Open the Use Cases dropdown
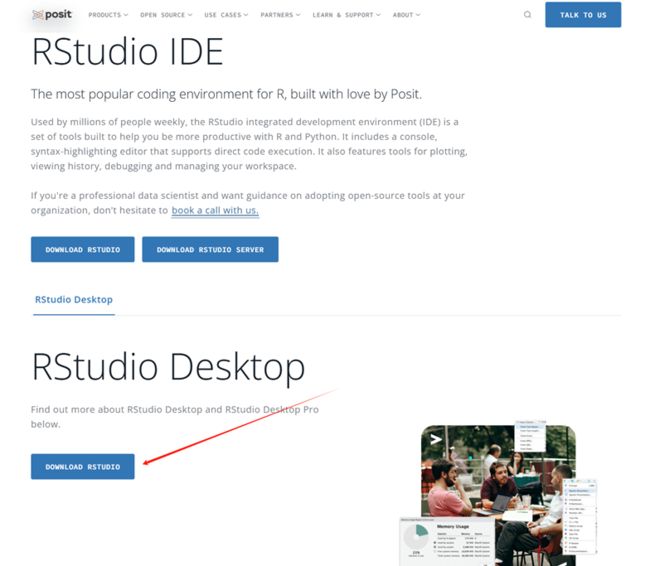650x566 pixels. pos(226,15)
